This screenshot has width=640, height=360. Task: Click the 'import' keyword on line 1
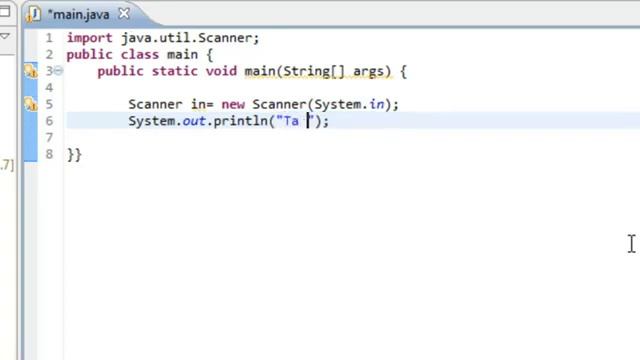coord(89,38)
